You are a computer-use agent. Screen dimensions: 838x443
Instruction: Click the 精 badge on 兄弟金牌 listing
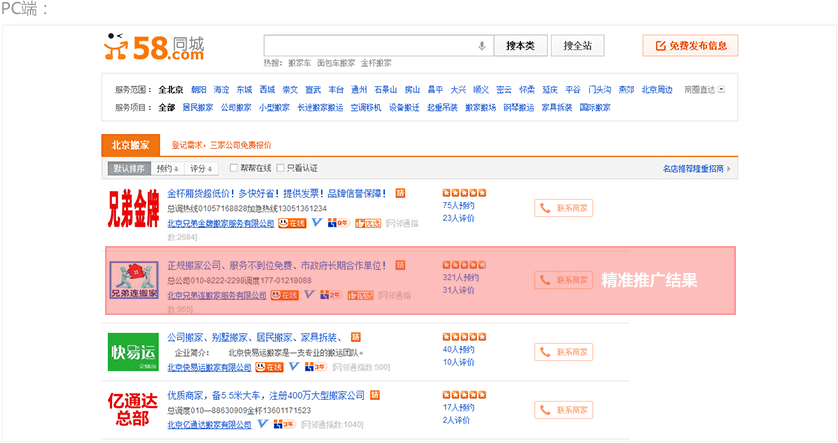400,193
